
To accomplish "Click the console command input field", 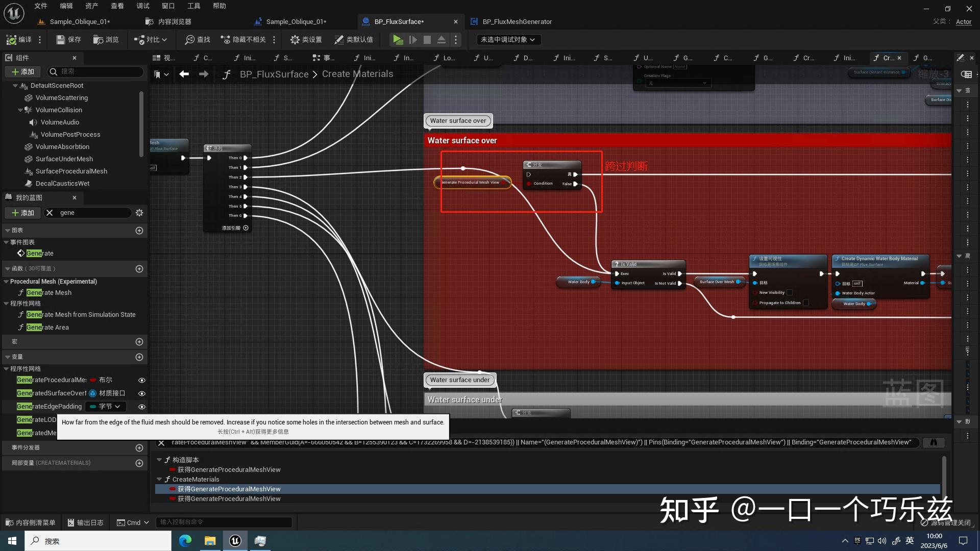I will point(224,522).
